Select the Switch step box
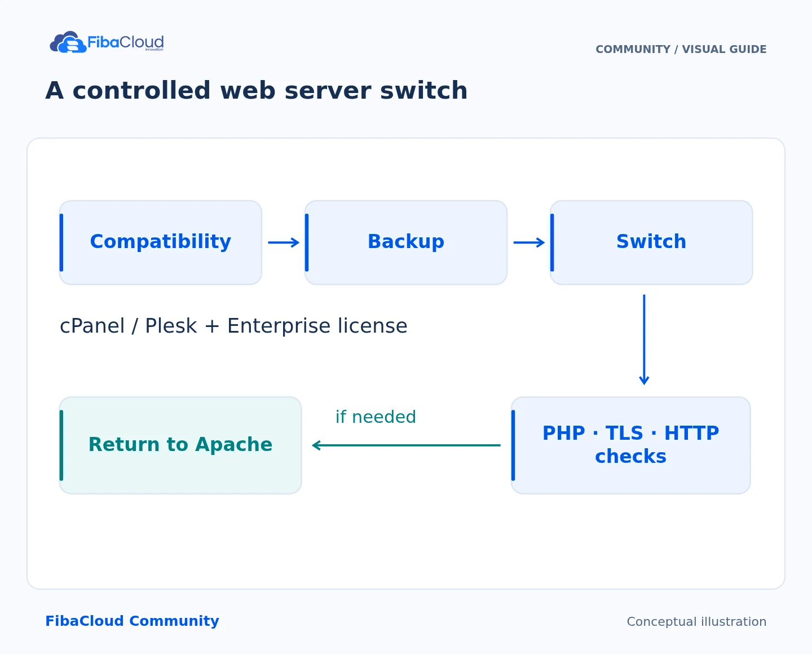812x654 pixels. 651,242
